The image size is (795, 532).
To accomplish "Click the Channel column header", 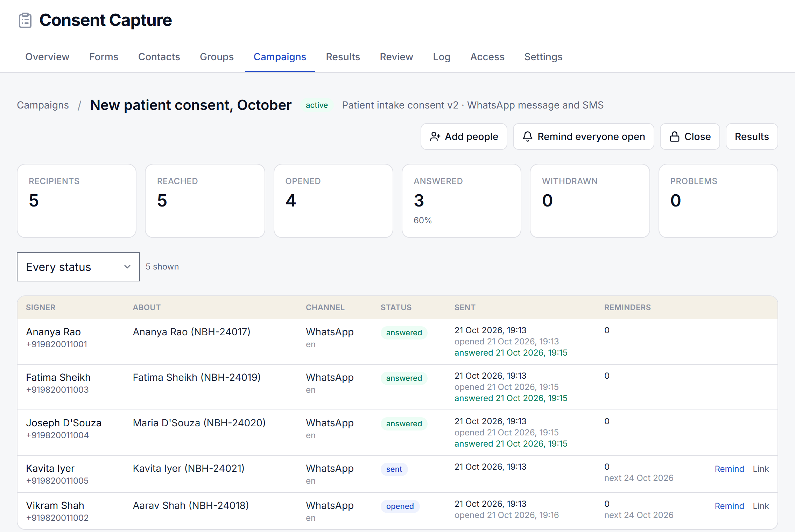I will [x=325, y=307].
